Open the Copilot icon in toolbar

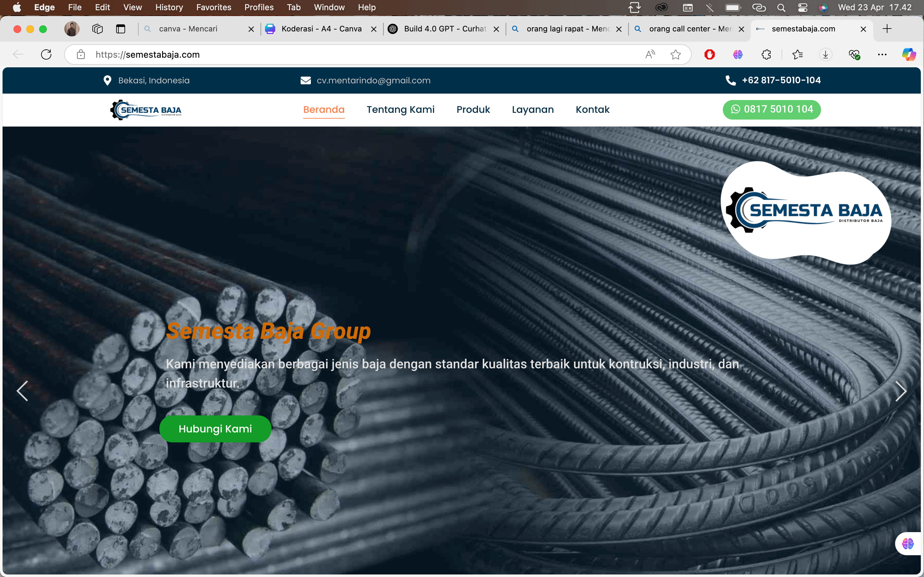[909, 54]
